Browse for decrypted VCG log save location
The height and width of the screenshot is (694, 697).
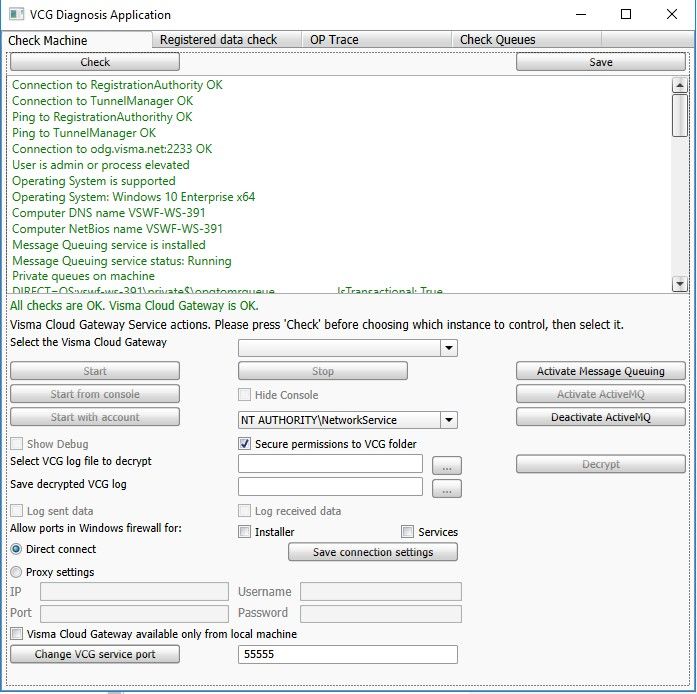tap(447, 489)
